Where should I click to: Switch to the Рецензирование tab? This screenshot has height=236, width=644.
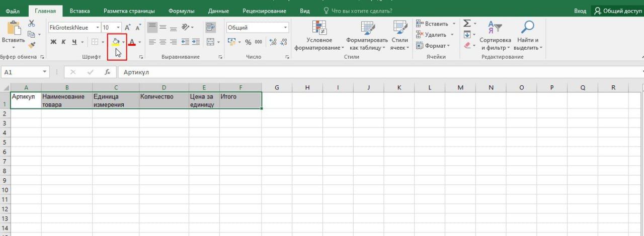click(264, 11)
